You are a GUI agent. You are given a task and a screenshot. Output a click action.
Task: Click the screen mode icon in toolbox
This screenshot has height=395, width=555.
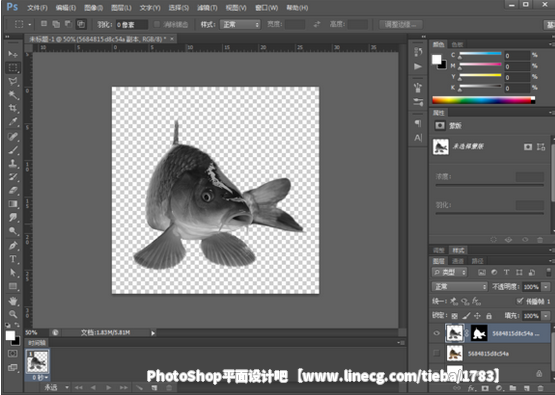coord(12,368)
